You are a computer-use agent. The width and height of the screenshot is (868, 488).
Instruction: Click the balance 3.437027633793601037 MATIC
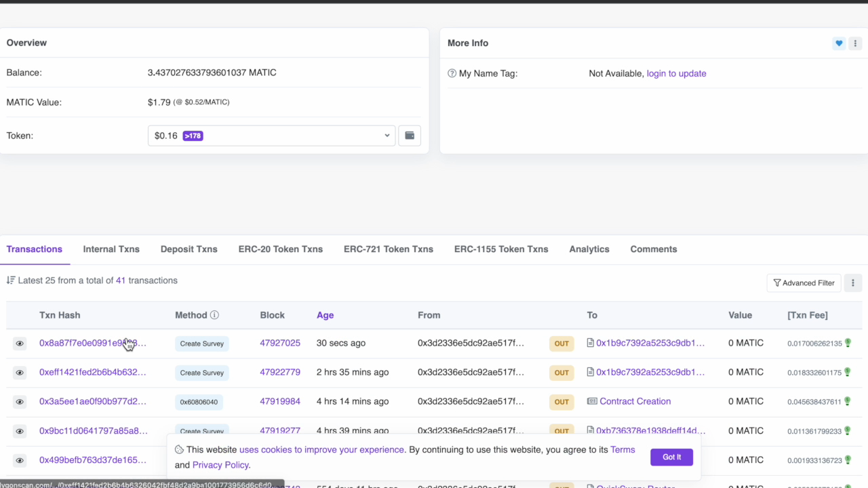(x=212, y=73)
